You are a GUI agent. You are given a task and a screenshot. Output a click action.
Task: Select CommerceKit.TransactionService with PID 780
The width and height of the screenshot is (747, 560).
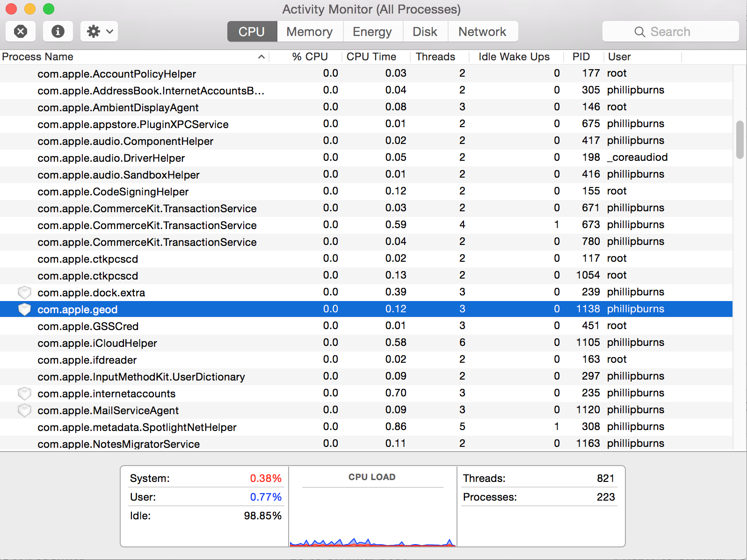[366, 242]
